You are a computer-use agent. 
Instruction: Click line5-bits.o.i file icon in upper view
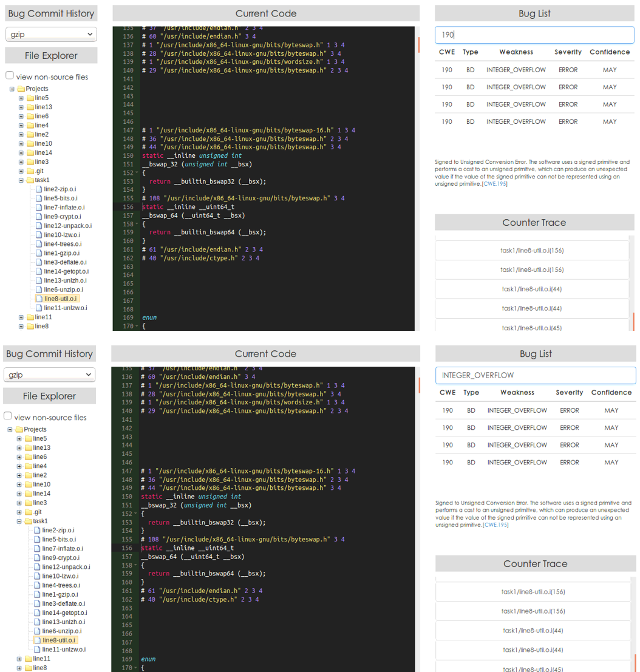pyautogui.click(x=39, y=199)
